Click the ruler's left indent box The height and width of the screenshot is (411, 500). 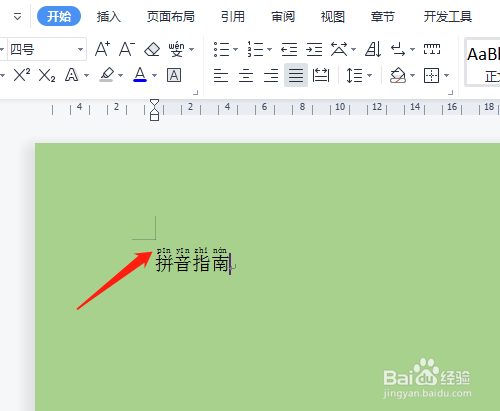(x=154, y=117)
